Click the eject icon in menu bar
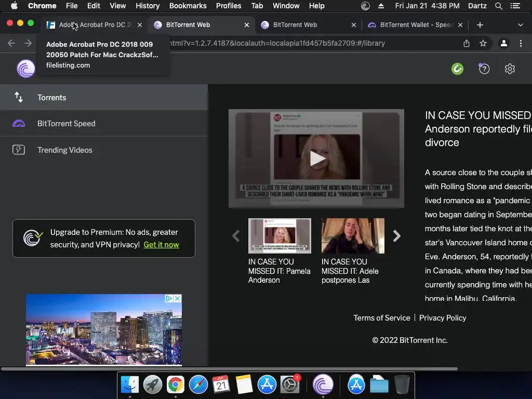The image size is (532, 399). click(x=381, y=6)
